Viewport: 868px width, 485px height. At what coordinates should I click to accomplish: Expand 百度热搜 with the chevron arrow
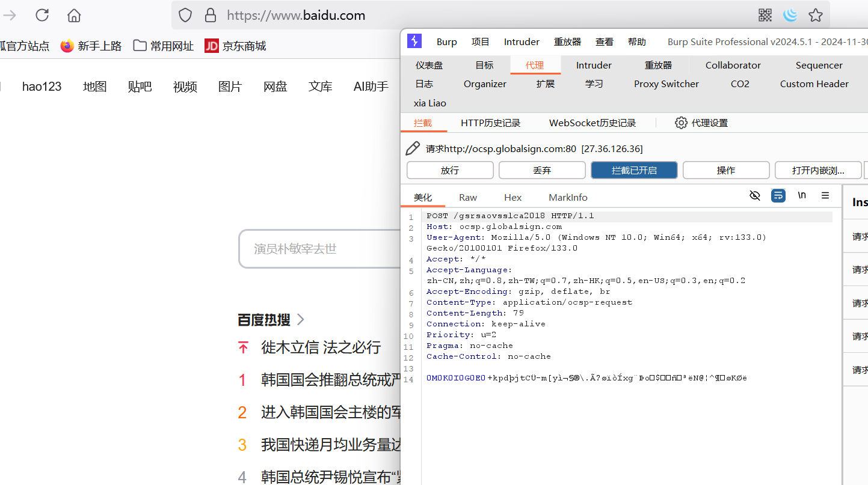[x=301, y=319]
